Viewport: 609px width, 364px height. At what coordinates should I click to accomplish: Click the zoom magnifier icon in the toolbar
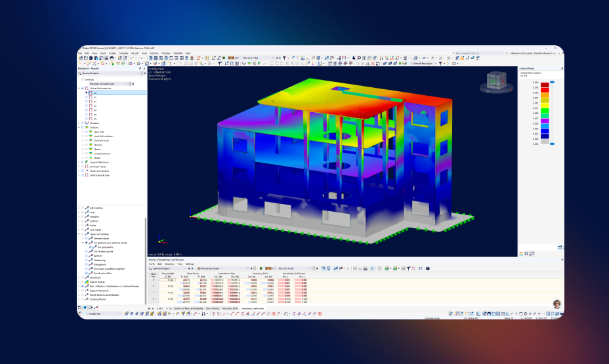[359, 58]
